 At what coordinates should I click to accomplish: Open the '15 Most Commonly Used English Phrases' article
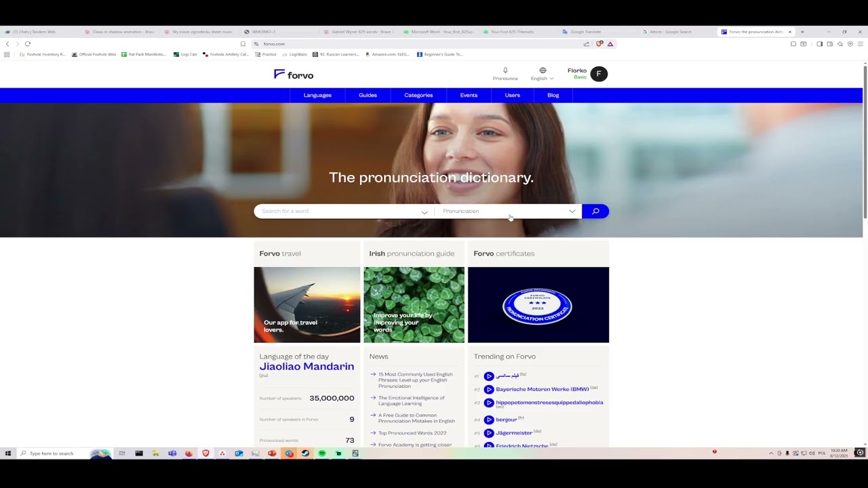[415, 380]
